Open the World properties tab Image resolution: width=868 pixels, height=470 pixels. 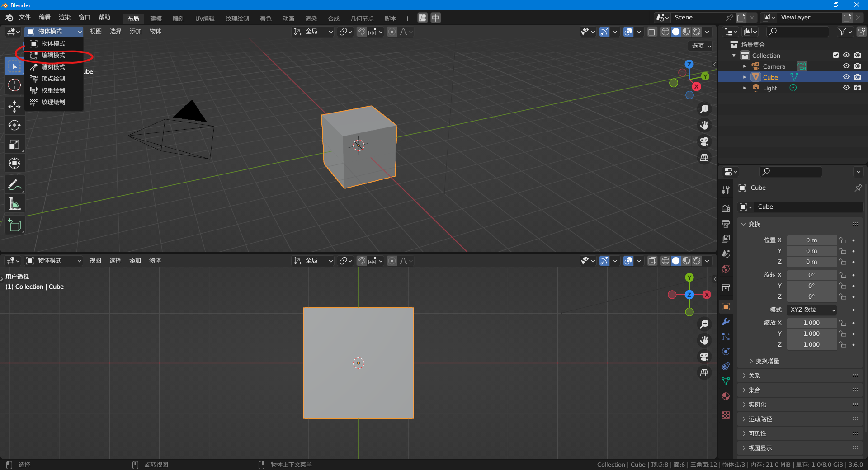click(x=726, y=268)
